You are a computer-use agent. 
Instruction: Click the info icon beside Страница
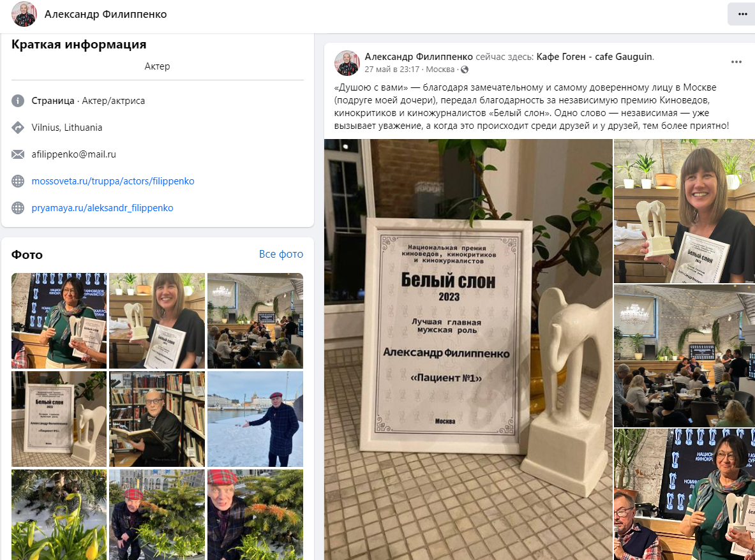click(18, 101)
